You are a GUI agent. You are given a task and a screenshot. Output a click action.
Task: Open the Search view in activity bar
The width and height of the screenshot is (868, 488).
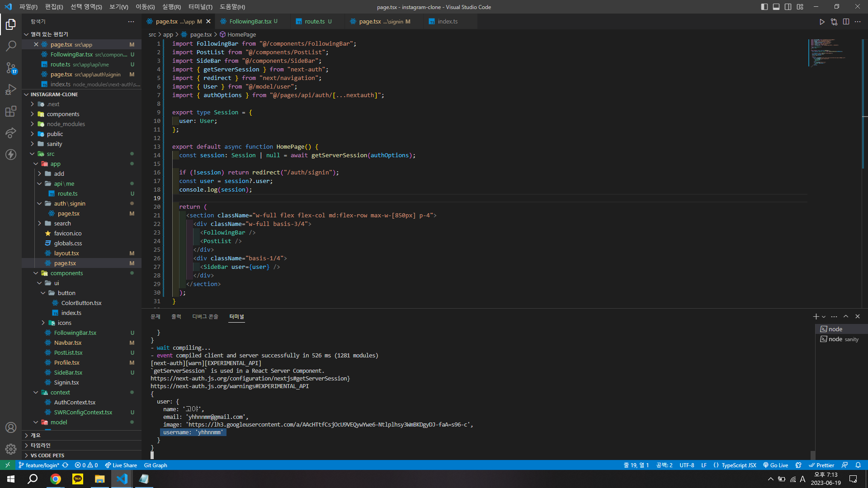pos(11,46)
